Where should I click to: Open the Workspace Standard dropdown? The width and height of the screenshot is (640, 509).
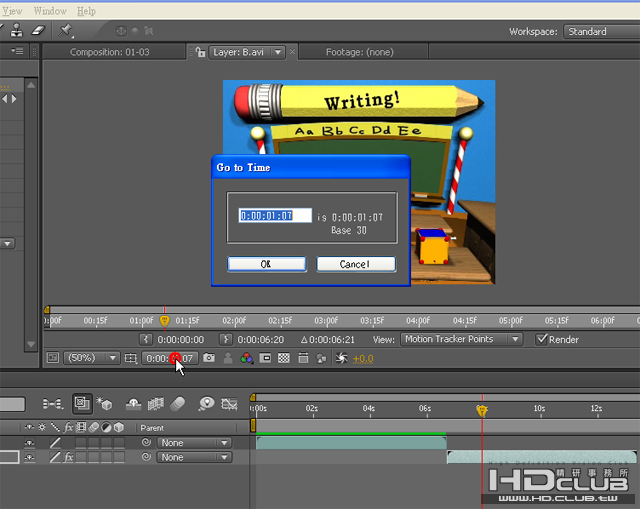[596, 32]
